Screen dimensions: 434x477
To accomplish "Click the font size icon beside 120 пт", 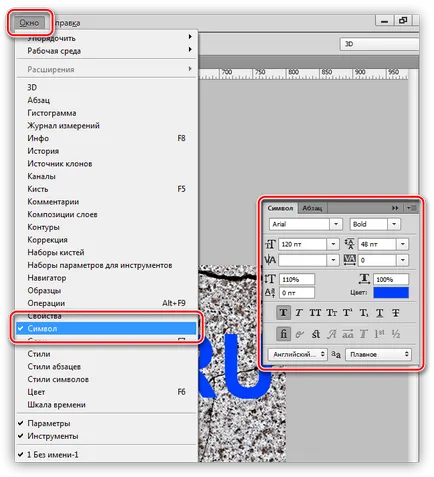I will (x=270, y=244).
